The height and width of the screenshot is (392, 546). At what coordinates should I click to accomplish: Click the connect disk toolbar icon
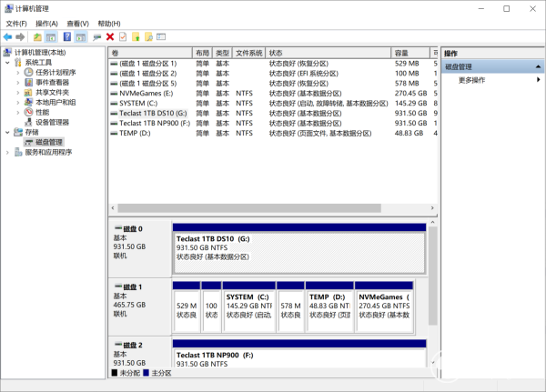(97, 37)
